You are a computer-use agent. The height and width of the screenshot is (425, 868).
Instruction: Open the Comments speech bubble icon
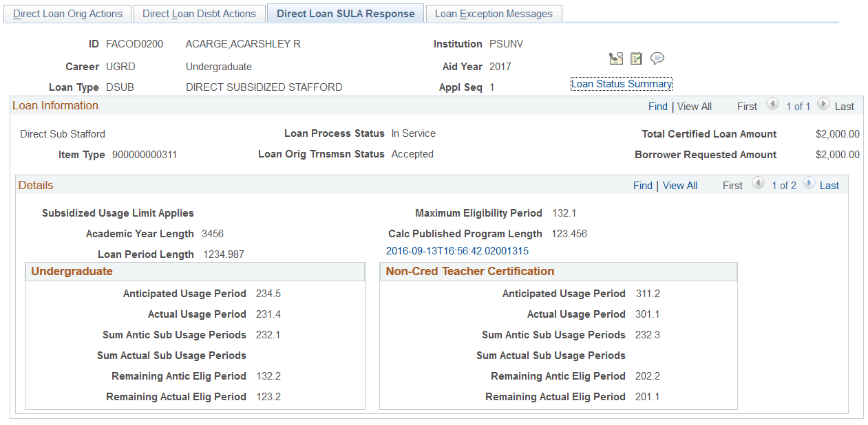point(657,58)
